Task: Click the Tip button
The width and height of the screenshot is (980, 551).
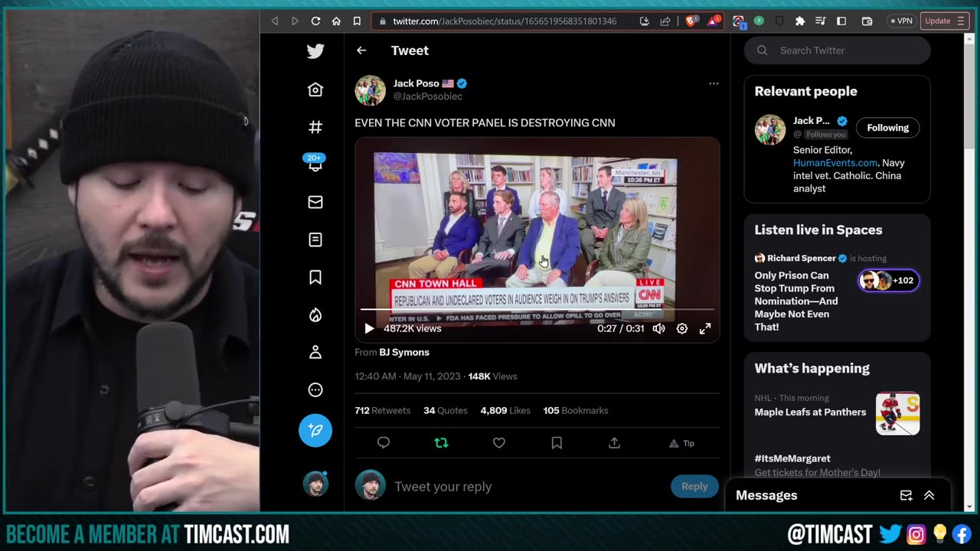Action: tap(681, 443)
